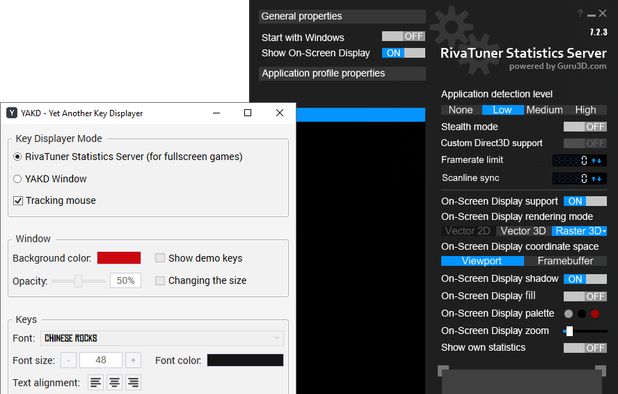
Task: Choose the red On-Screen Display palette dot
Action: click(x=595, y=314)
